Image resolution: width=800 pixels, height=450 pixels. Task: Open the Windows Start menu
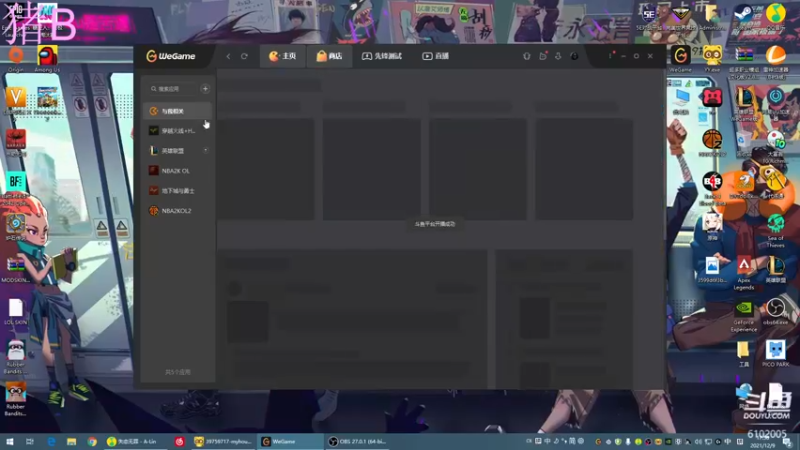pyautogui.click(x=10, y=442)
